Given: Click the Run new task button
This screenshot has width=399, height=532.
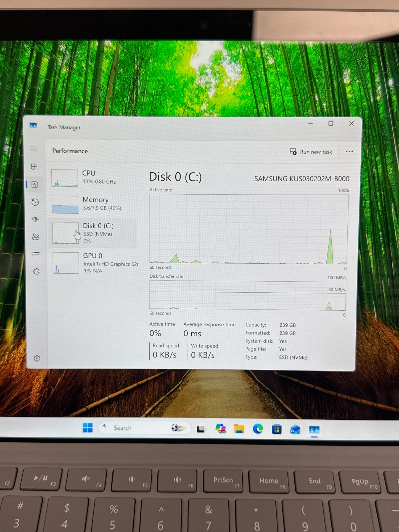Looking at the screenshot, I should coord(311,152).
